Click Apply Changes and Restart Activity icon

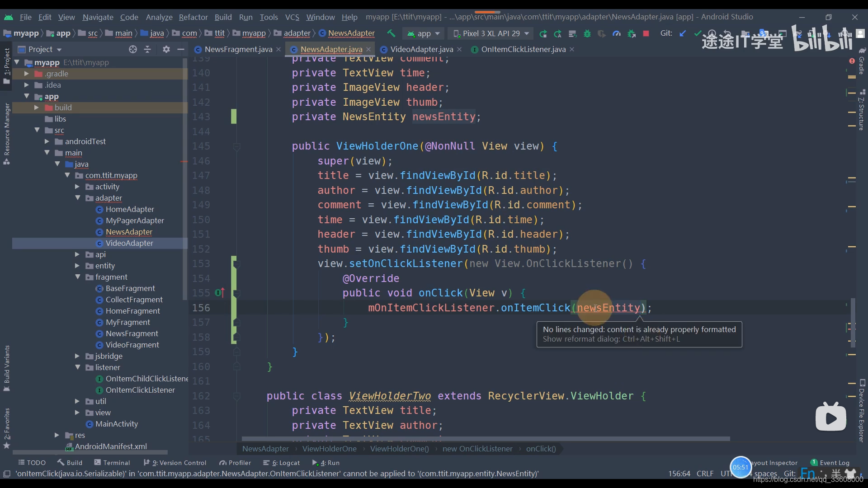557,33
